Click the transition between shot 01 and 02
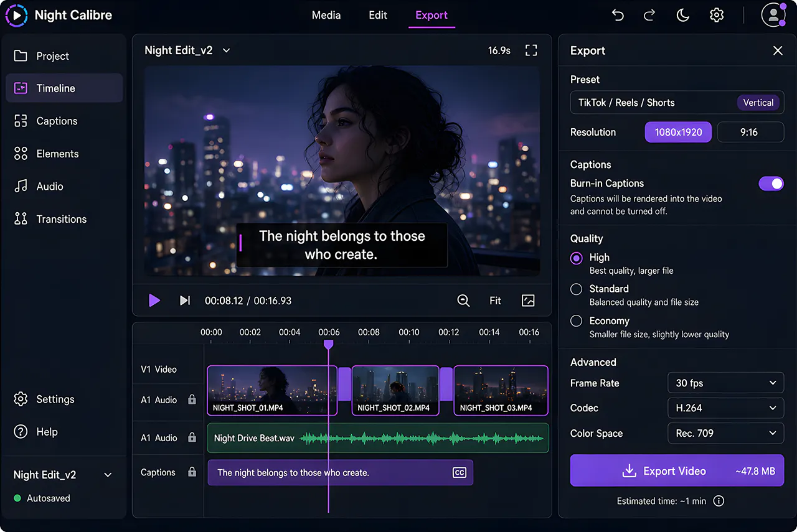797x532 pixels. pyautogui.click(x=345, y=384)
